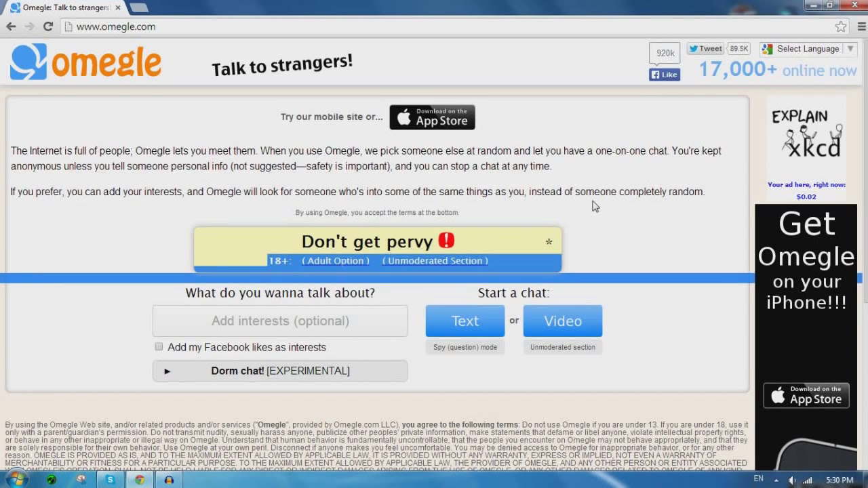Click the volume icon in system tray

pos(792,480)
